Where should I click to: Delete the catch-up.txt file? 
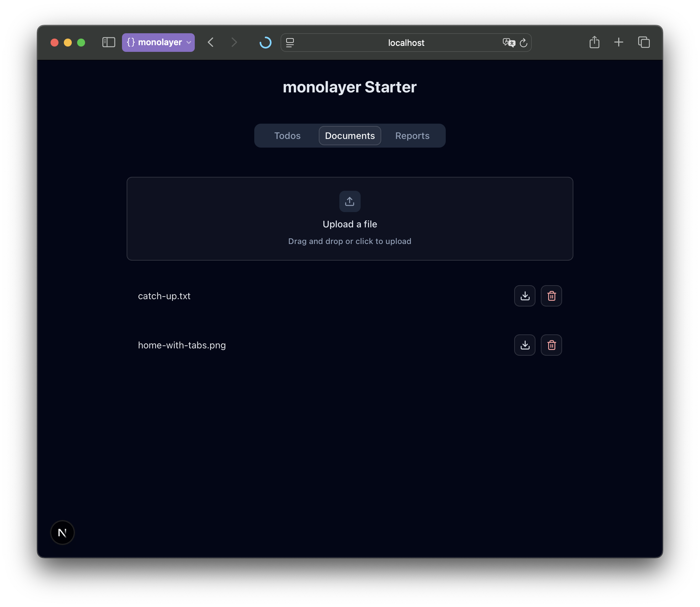(551, 296)
